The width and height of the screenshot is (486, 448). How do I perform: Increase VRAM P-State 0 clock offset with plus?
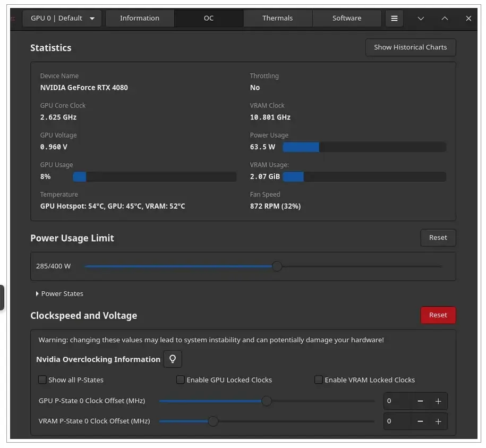coord(438,421)
